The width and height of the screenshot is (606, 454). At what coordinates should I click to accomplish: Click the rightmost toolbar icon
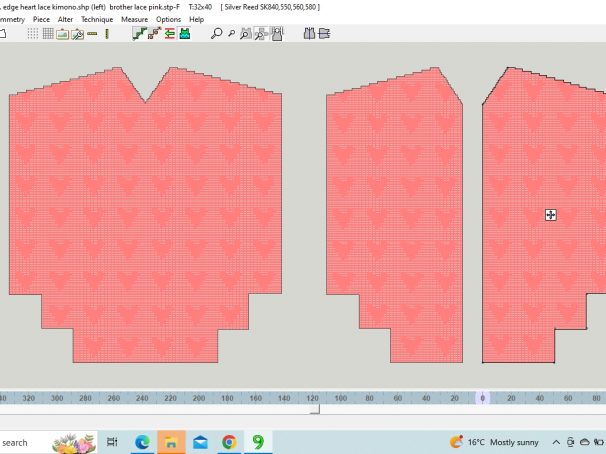point(323,33)
